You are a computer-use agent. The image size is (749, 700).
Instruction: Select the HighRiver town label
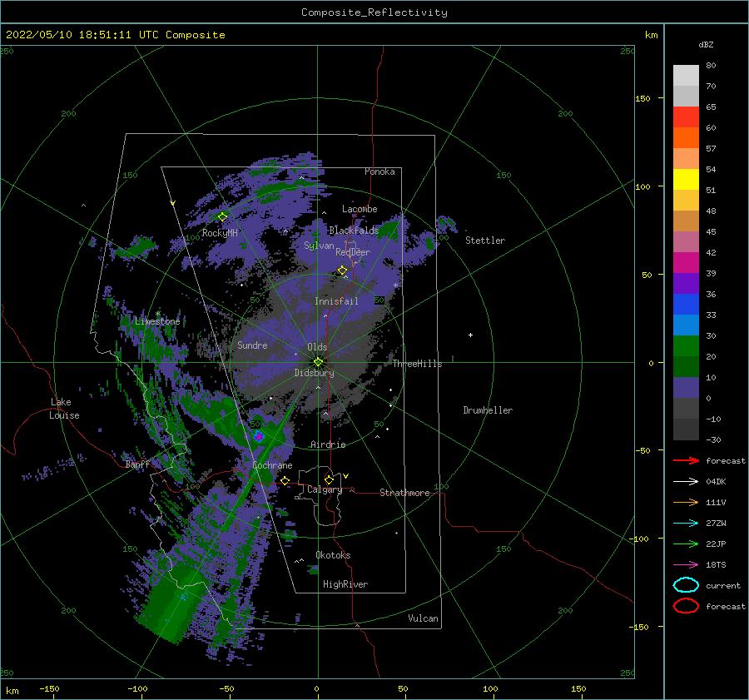click(345, 584)
